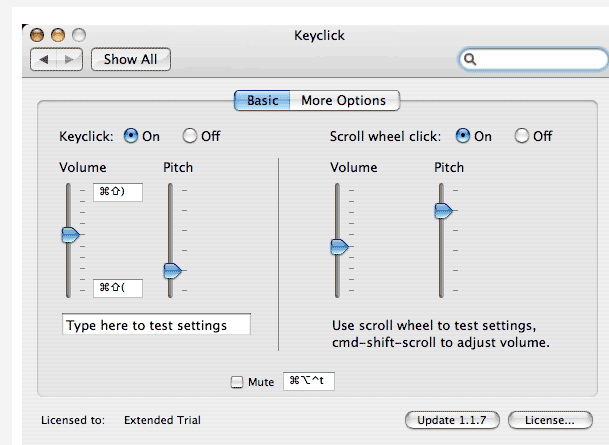609x445 pixels.
Task: Open the License... dialog
Action: click(x=543, y=420)
